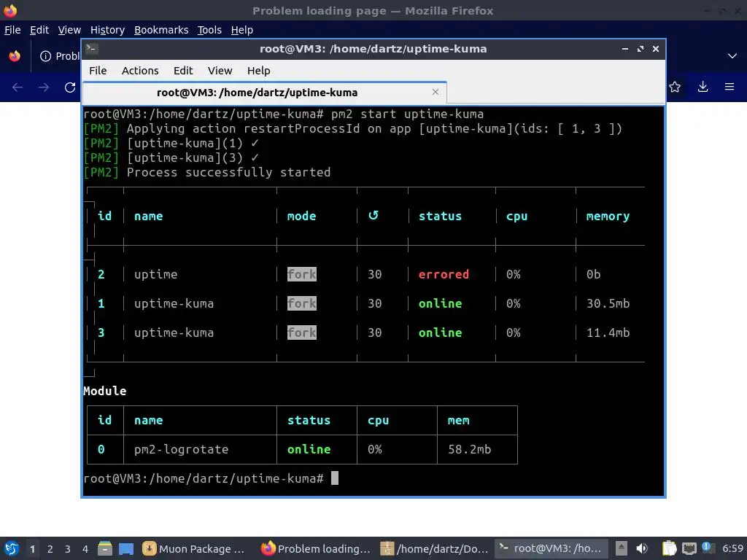Click online status of uptime-kuma id 1
Image resolution: width=747 pixels, height=560 pixels.
point(440,303)
